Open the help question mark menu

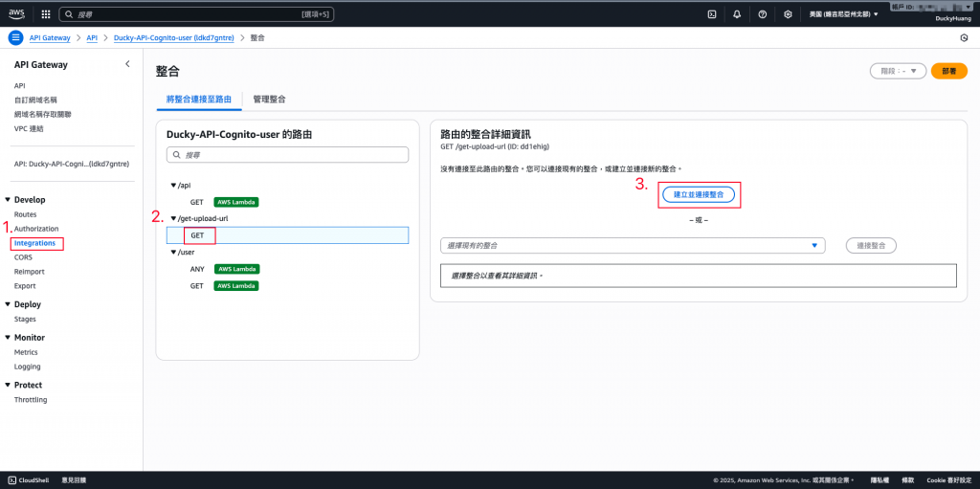[763, 13]
